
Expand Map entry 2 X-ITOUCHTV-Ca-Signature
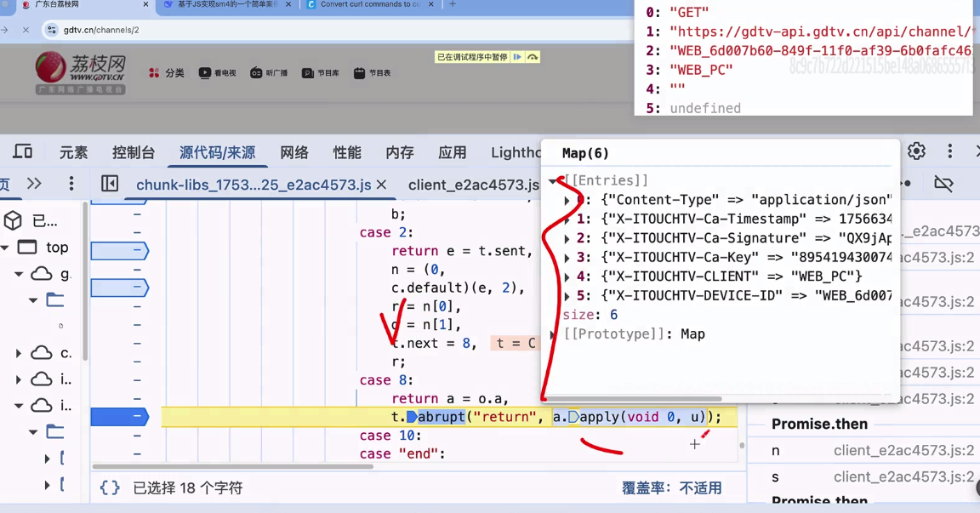click(567, 239)
